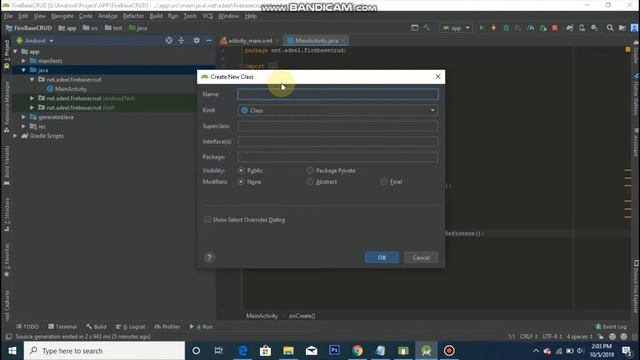Viewport: 640px width, 360px height.
Task: Open the Refactor menu
Action: point(133,16)
